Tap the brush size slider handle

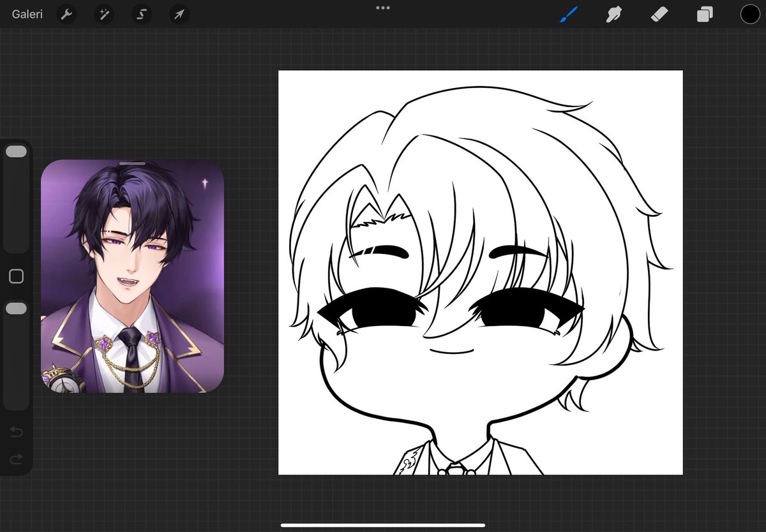[x=16, y=151]
